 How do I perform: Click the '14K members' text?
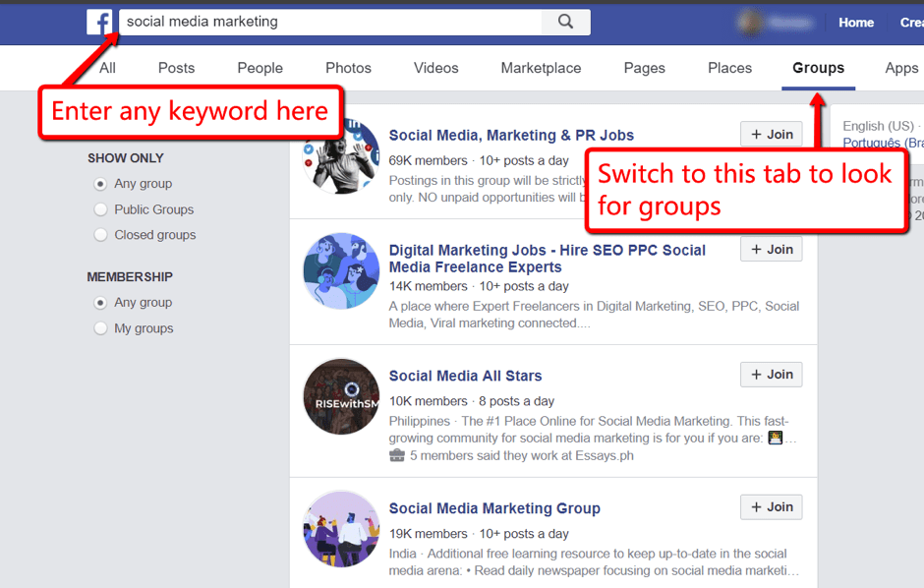(x=428, y=286)
